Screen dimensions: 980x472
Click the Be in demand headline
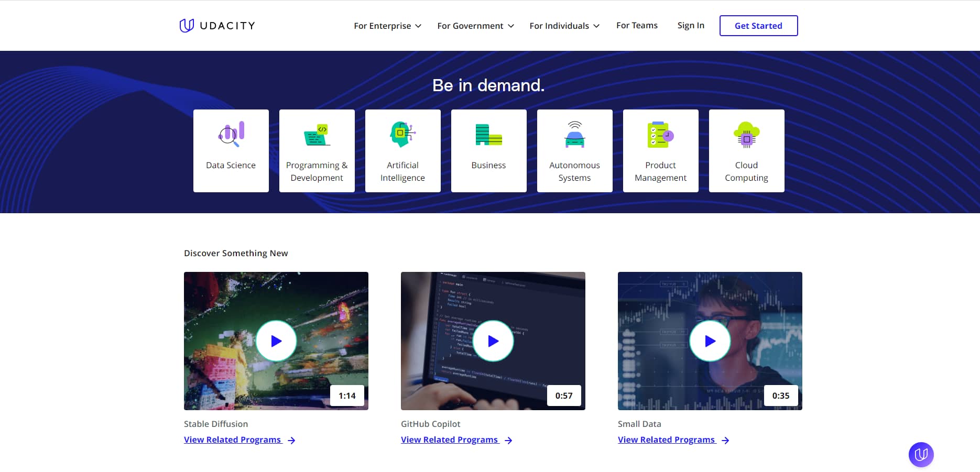(488, 85)
